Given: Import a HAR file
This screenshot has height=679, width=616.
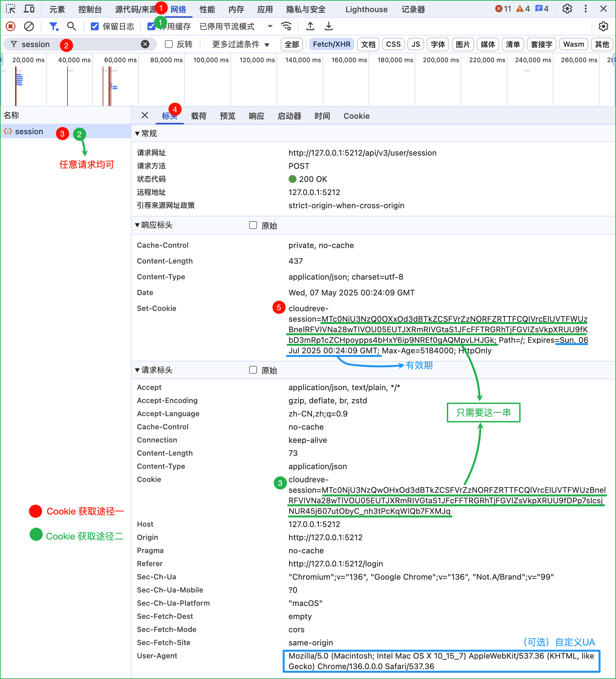Looking at the screenshot, I should pyautogui.click(x=310, y=26).
